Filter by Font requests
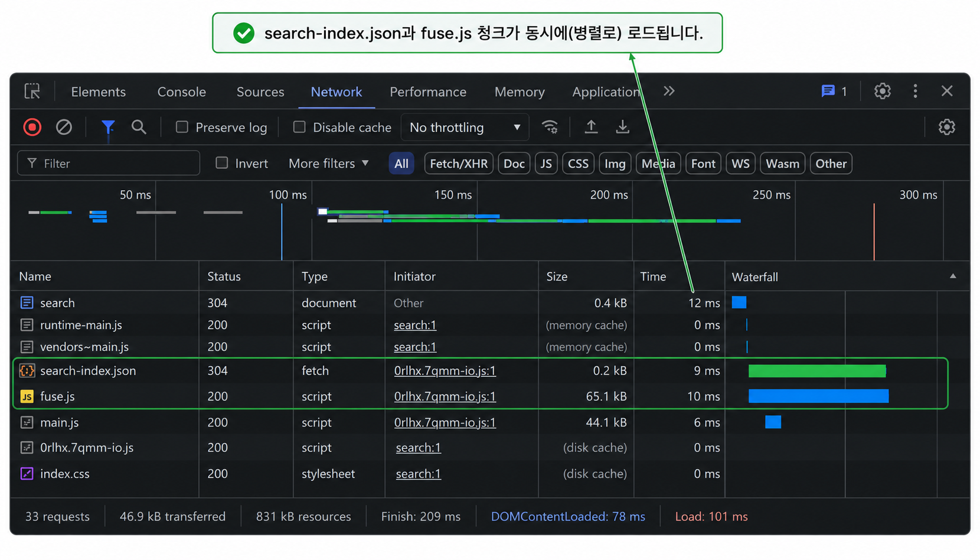Screen dimensions: 980x560 coord(703,164)
